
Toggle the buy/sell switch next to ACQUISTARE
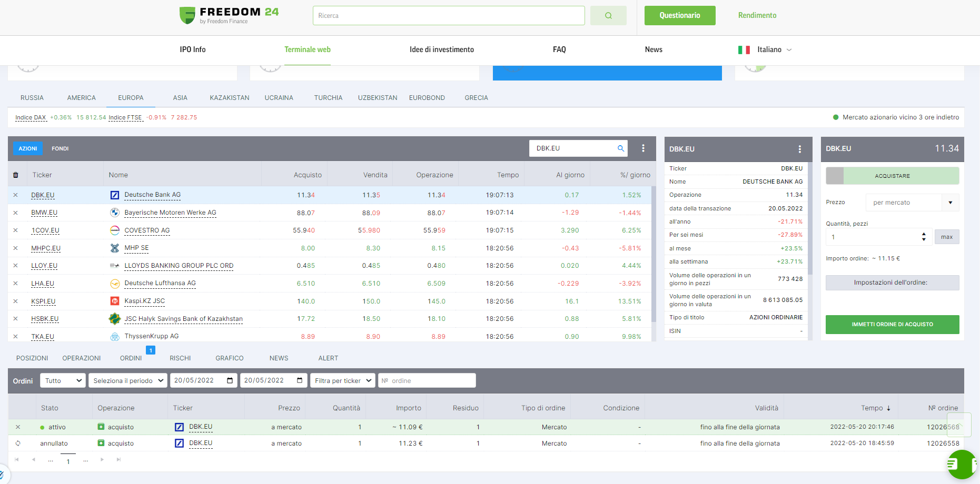coord(835,176)
